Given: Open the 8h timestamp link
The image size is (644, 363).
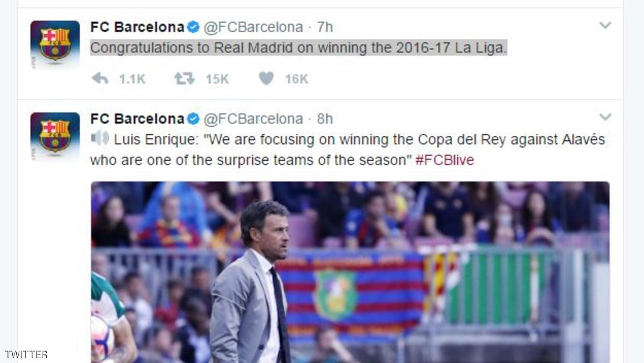Looking at the screenshot, I should (325, 119).
